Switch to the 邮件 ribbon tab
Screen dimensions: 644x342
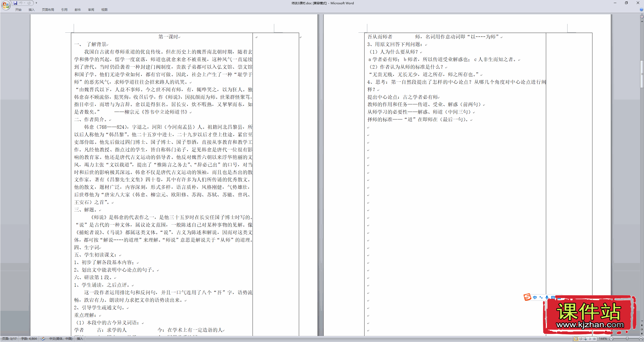click(x=77, y=10)
